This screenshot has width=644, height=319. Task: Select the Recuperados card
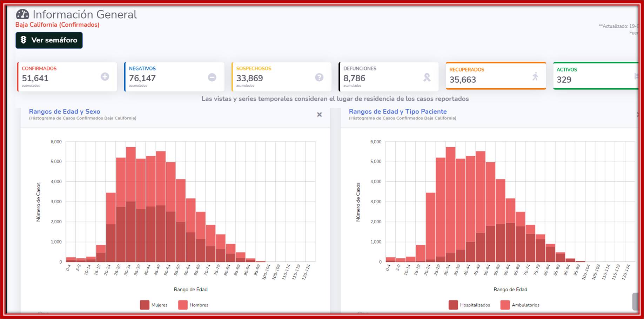496,76
